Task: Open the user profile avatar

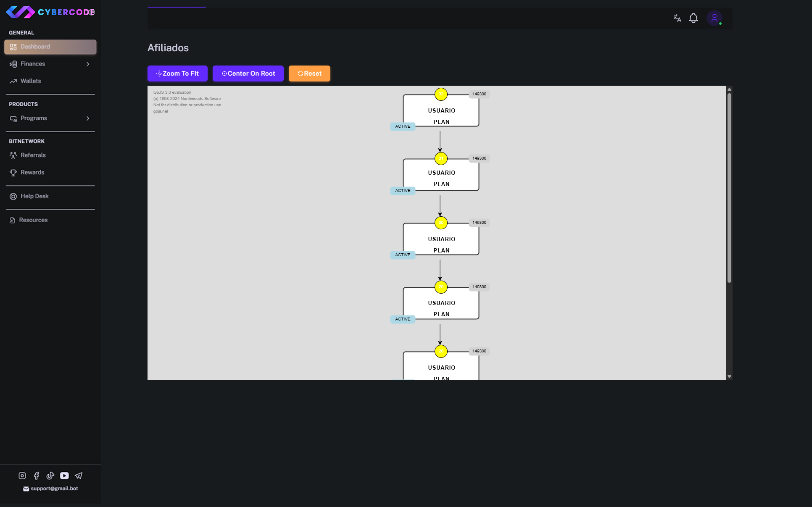Action: click(x=714, y=18)
